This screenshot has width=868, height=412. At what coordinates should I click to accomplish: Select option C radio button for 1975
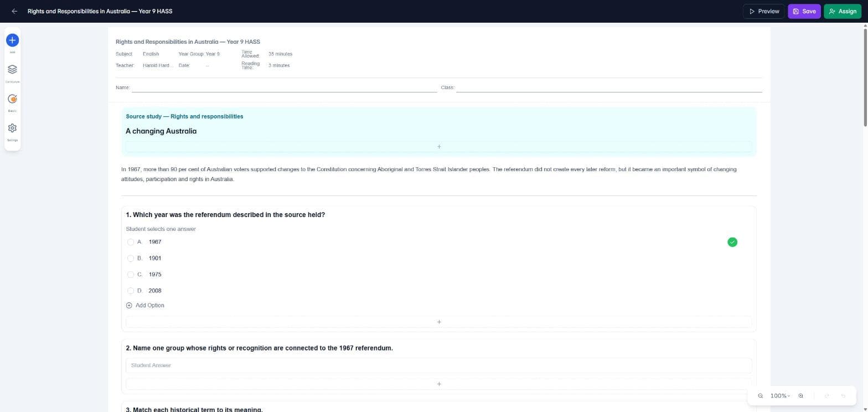(x=131, y=275)
